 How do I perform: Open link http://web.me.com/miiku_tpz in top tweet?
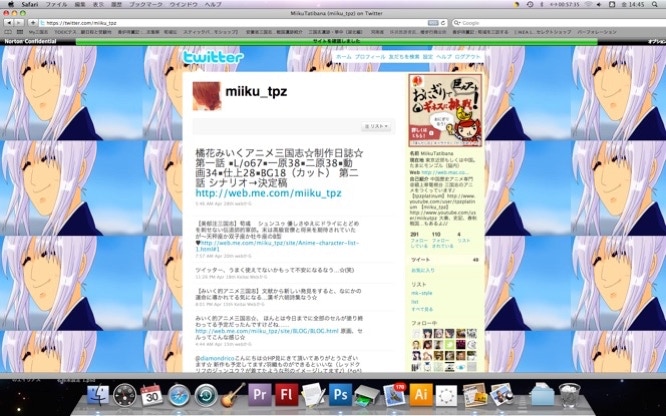coord(268,193)
